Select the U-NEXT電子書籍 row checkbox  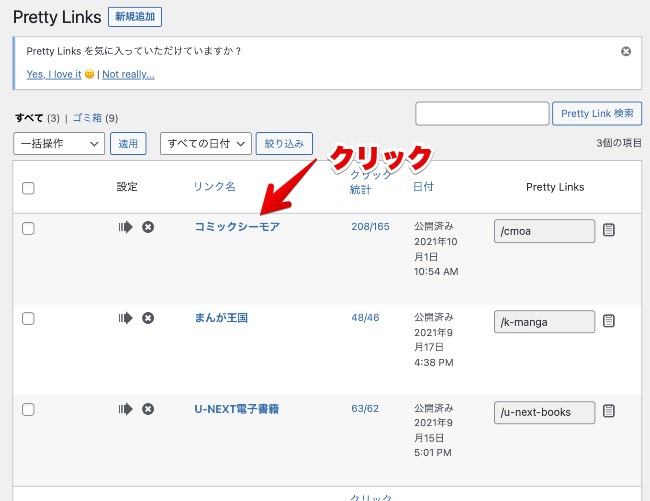(x=28, y=410)
